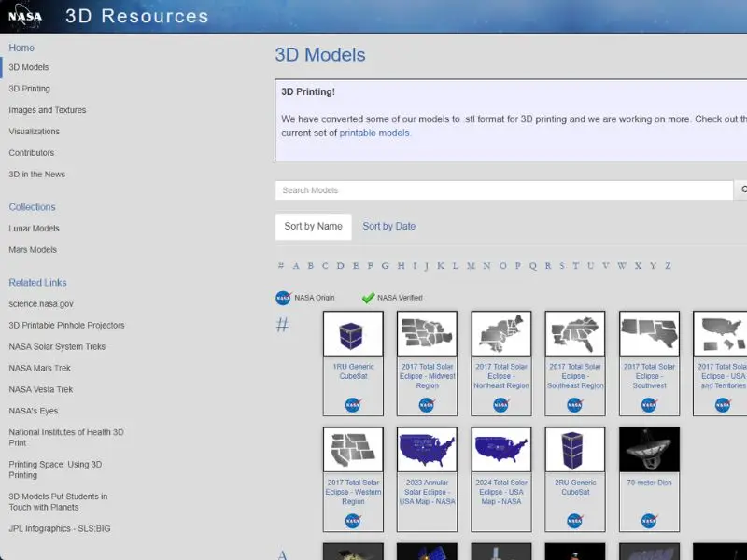Follow the printable models link
Image resolution: width=747 pixels, height=560 pixels.
pyautogui.click(x=374, y=133)
